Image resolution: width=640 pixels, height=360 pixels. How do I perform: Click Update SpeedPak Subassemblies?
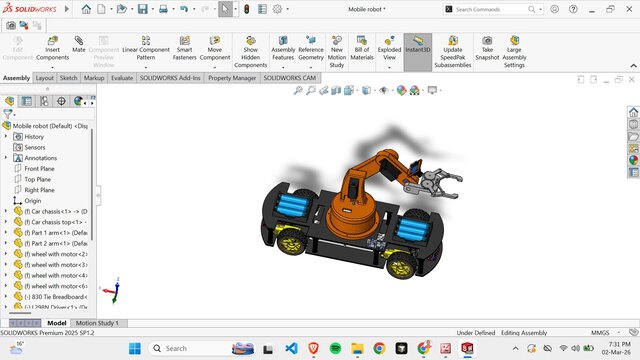(453, 52)
